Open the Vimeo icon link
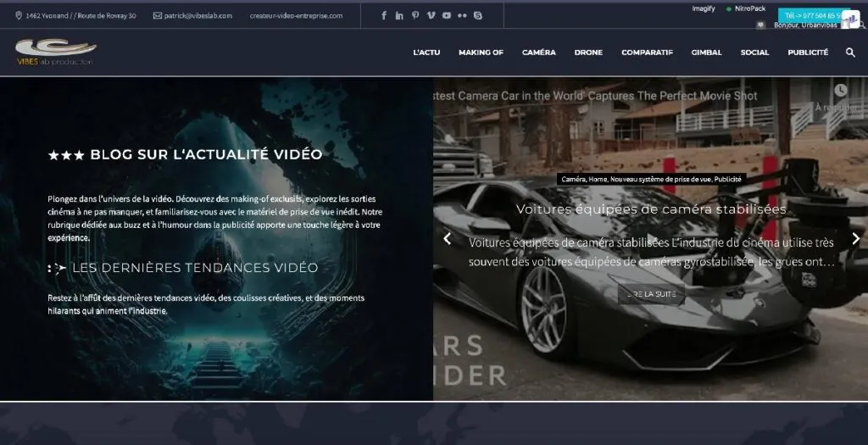 pyautogui.click(x=431, y=15)
